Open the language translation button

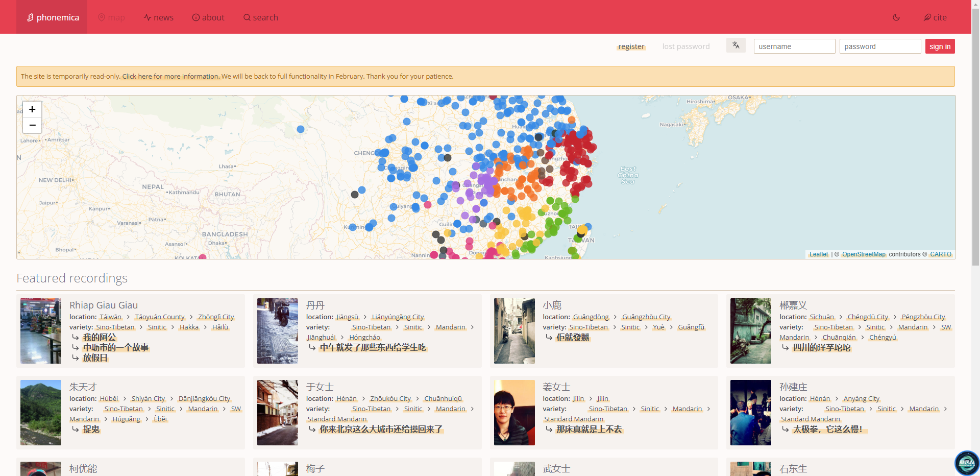click(x=736, y=45)
